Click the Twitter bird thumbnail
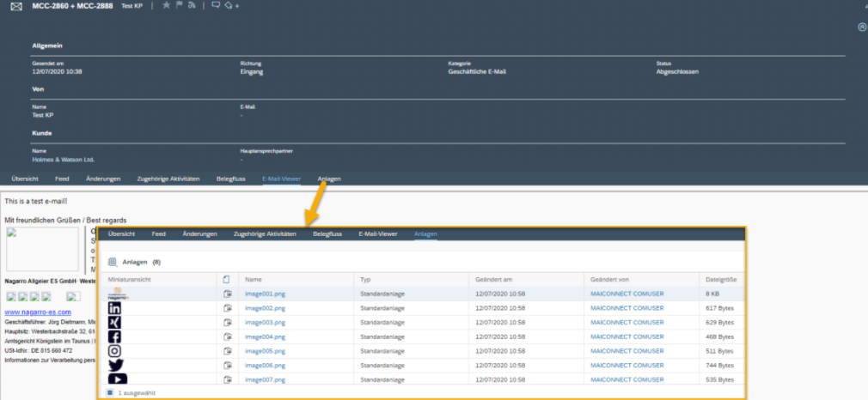The width and height of the screenshot is (868, 400). (x=115, y=365)
